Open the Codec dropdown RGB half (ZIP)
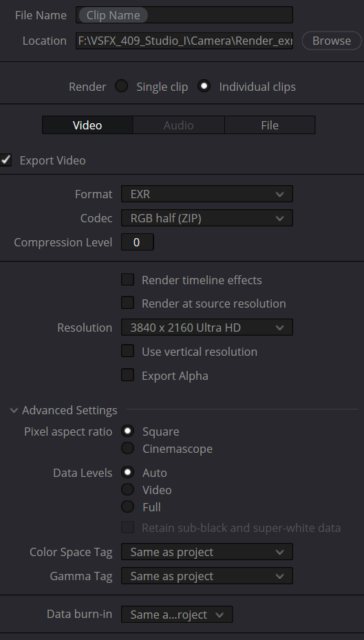The image size is (364, 640). (x=207, y=218)
